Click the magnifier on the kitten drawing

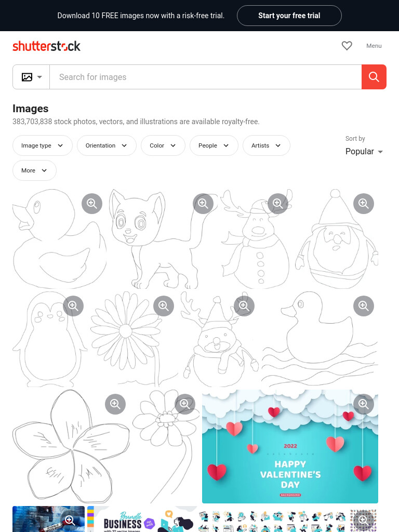coord(203,204)
